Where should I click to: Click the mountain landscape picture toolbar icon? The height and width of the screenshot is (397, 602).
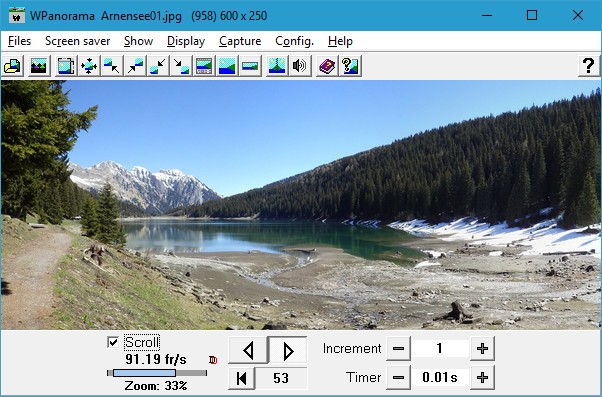[x=38, y=66]
